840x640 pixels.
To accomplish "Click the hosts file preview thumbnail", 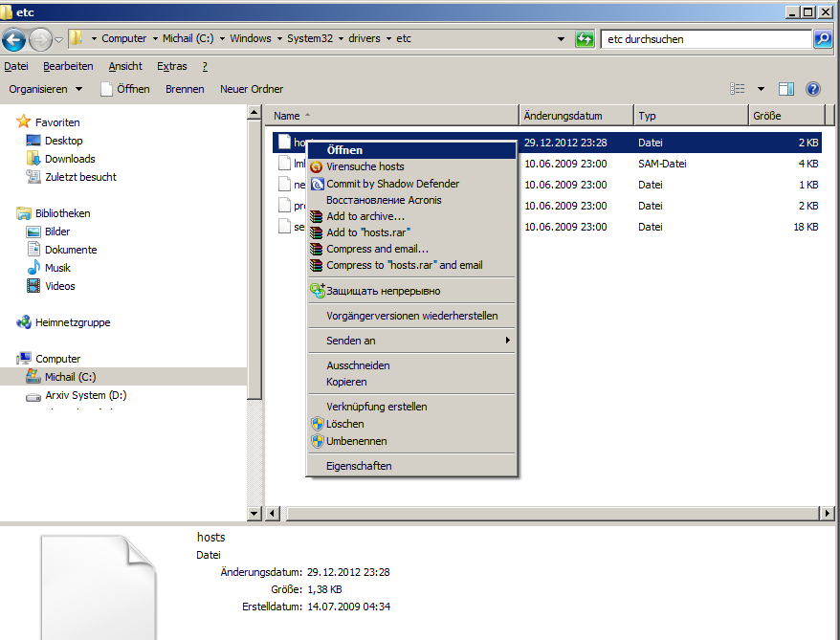I will tap(99, 587).
